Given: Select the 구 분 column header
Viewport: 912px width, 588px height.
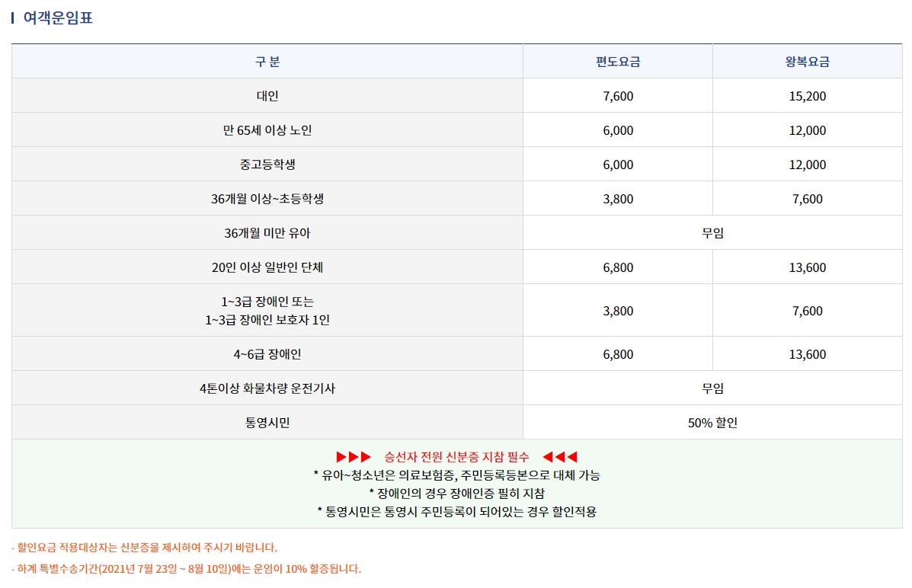Looking at the screenshot, I should coord(266,62).
